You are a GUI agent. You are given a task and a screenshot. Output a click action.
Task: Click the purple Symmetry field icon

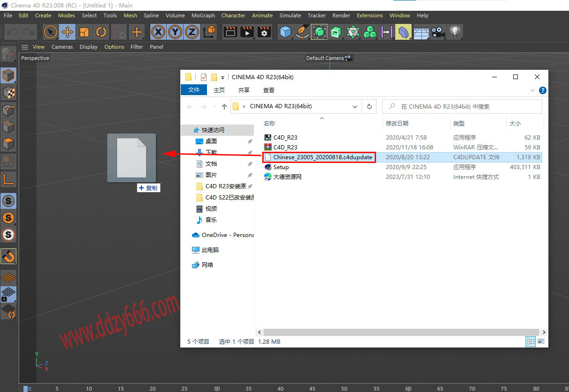pos(386,32)
